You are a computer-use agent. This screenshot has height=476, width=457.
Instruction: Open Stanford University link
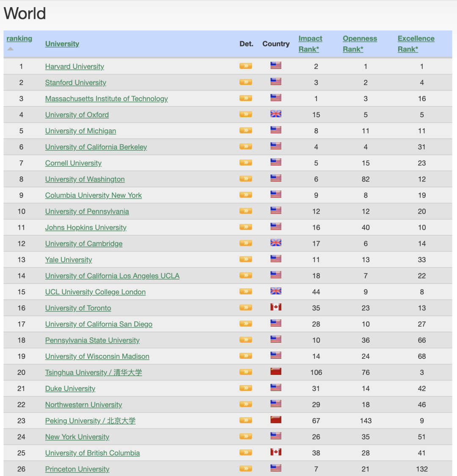tap(76, 83)
